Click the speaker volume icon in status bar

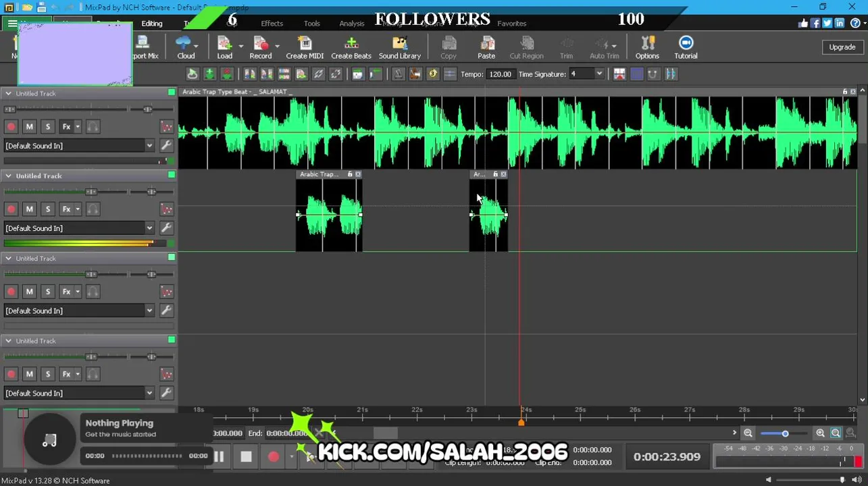tap(857, 480)
